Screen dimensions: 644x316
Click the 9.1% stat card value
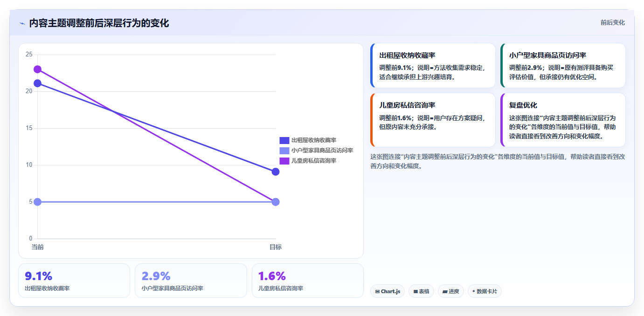(x=38, y=276)
